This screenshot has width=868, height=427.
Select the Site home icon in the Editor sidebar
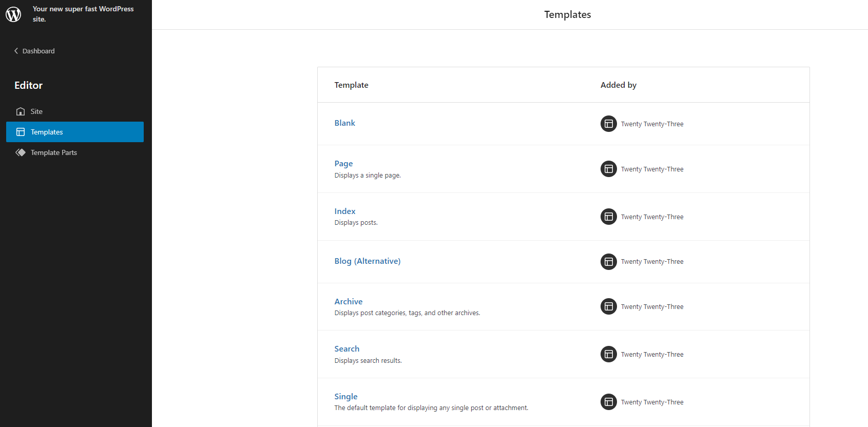pyautogui.click(x=21, y=111)
